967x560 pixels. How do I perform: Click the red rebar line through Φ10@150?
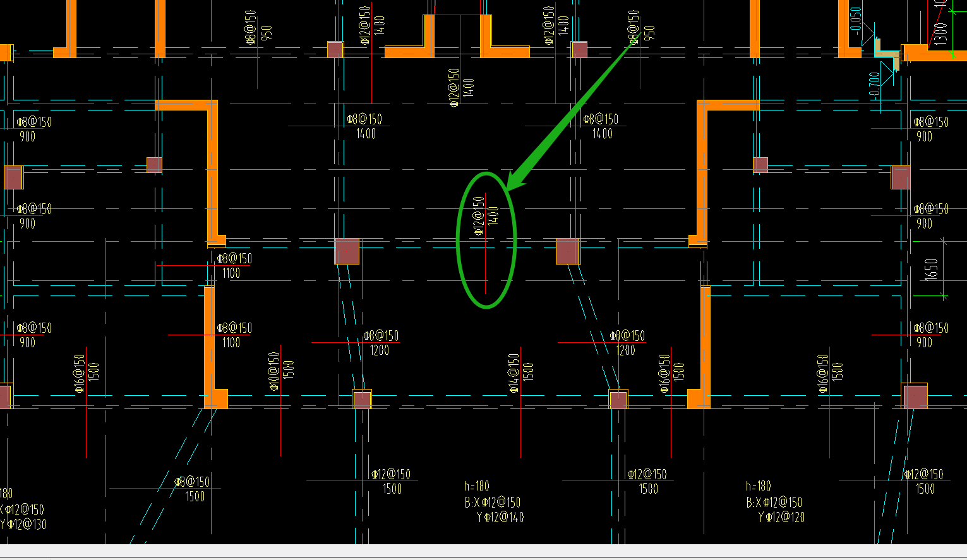click(x=281, y=401)
